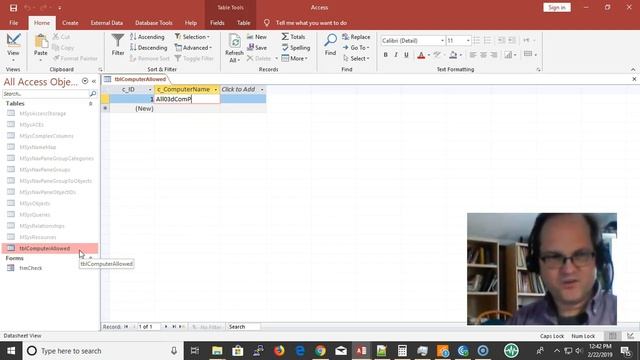Collapse the navigation pane with the shutter chevron
The image size is (640, 360).
(x=94, y=81)
